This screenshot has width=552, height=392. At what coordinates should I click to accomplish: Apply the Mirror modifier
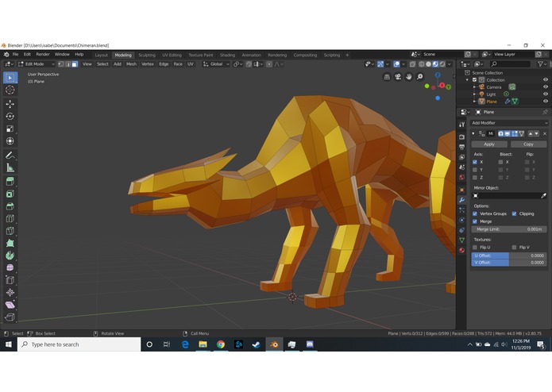tap(489, 144)
